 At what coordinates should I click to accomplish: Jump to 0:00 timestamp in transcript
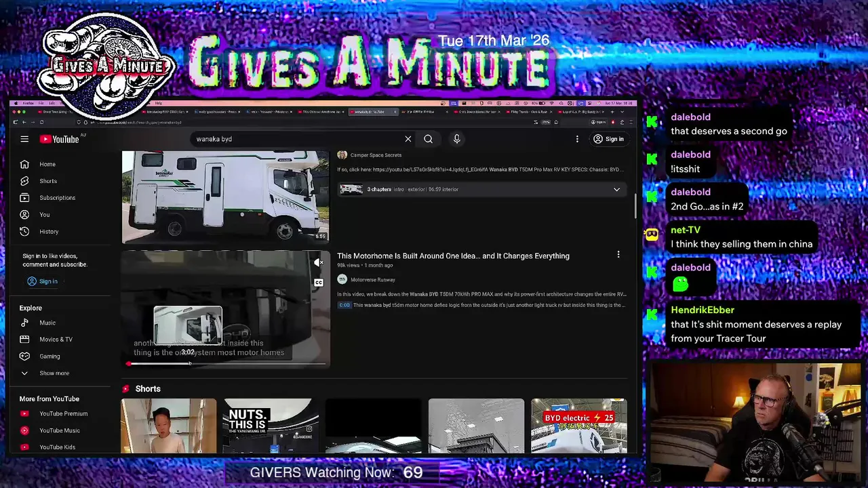344,305
